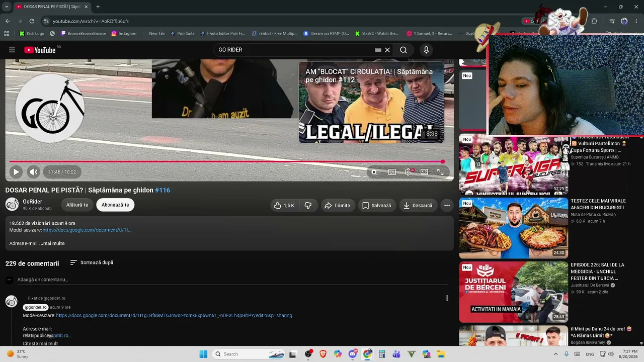
Task: Open the #116 hashtag link
Action: [x=163, y=190]
